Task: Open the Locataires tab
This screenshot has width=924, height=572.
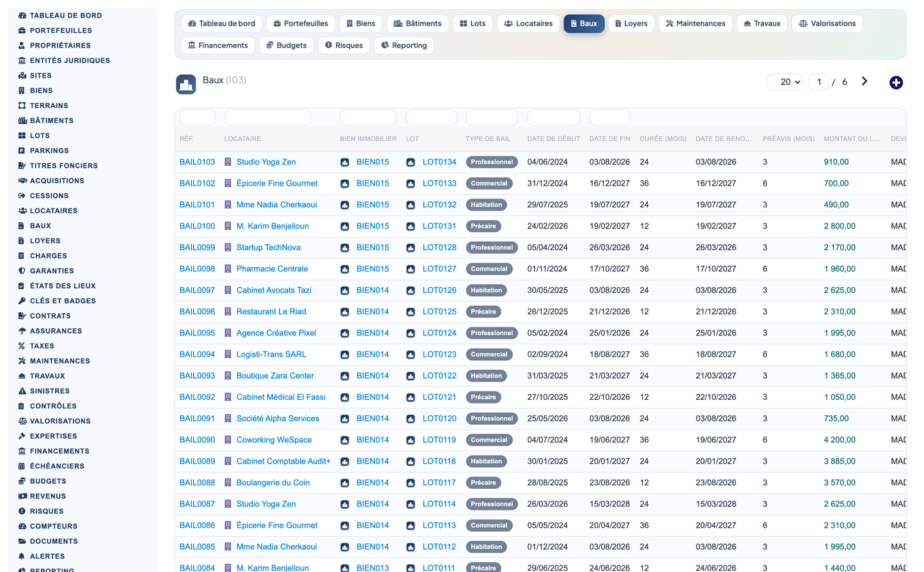Action: [528, 24]
